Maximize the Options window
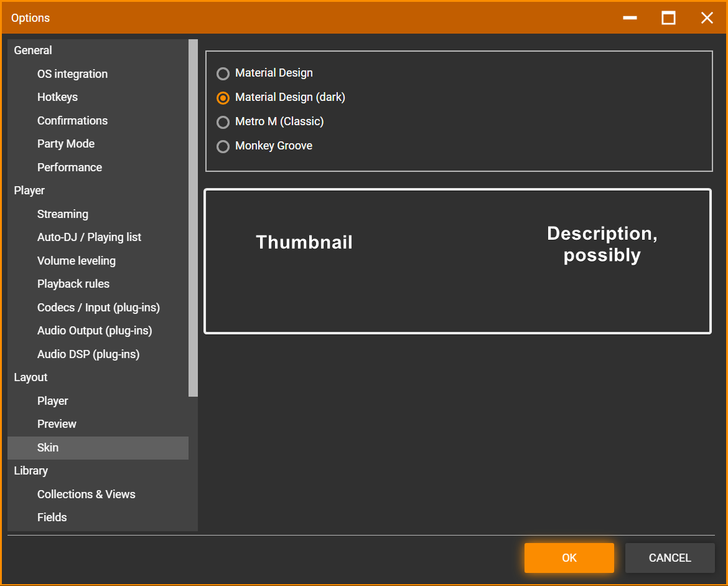 tap(668, 18)
